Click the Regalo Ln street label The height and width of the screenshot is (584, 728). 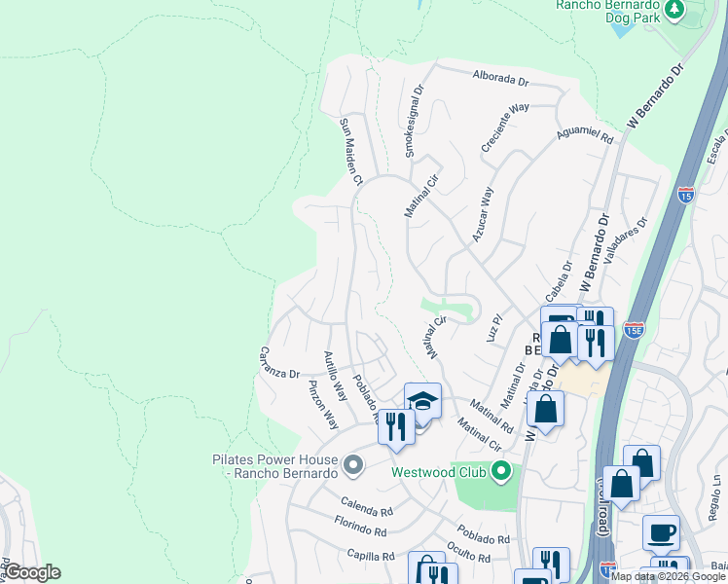714,497
